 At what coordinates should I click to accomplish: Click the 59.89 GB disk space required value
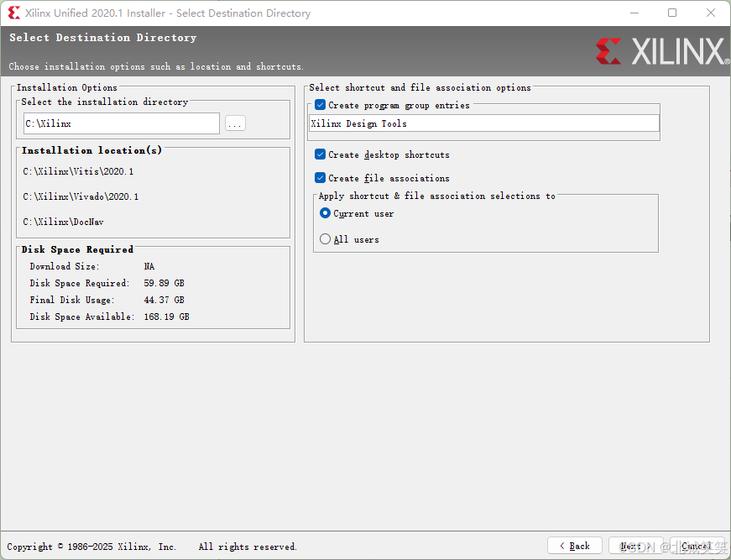pyautogui.click(x=164, y=283)
